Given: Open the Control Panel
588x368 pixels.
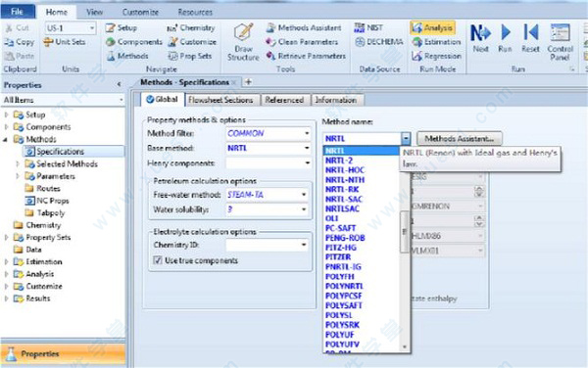Looking at the screenshot, I should (560, 42).
